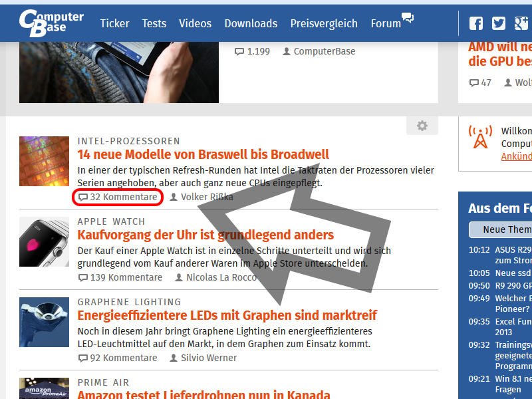Click the PRIME AIR category label
This screenshot has width=532, height=399.
pos(104,382)
